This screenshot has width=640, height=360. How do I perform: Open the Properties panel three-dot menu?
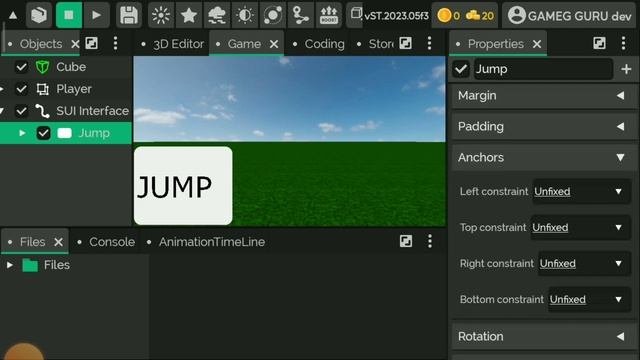coord(623,43)
